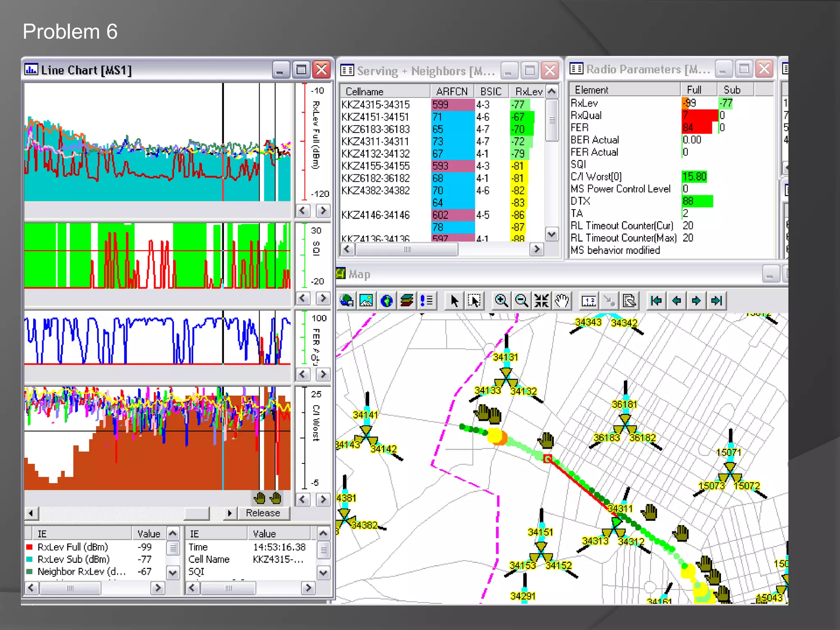
Task: Jump to first item with arrow-bar icon
Action: (x=656, y=301)
